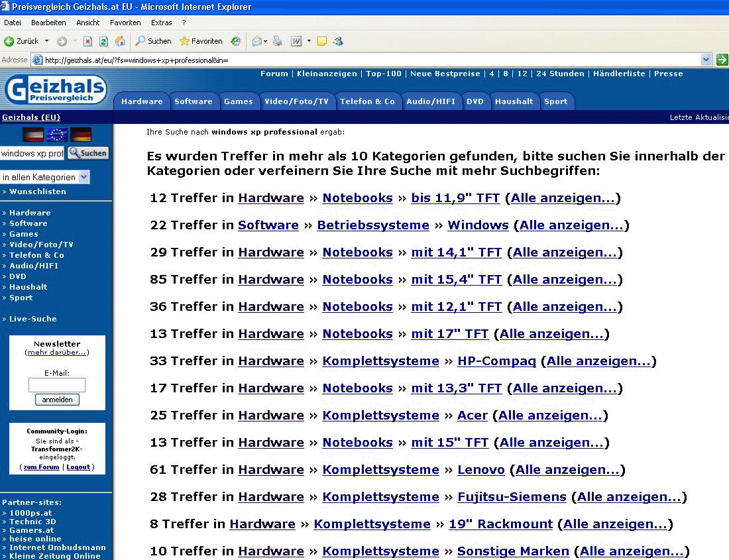The image size is (729, 560).
Task: Click the Logout community link
Action: pos(78,467)
